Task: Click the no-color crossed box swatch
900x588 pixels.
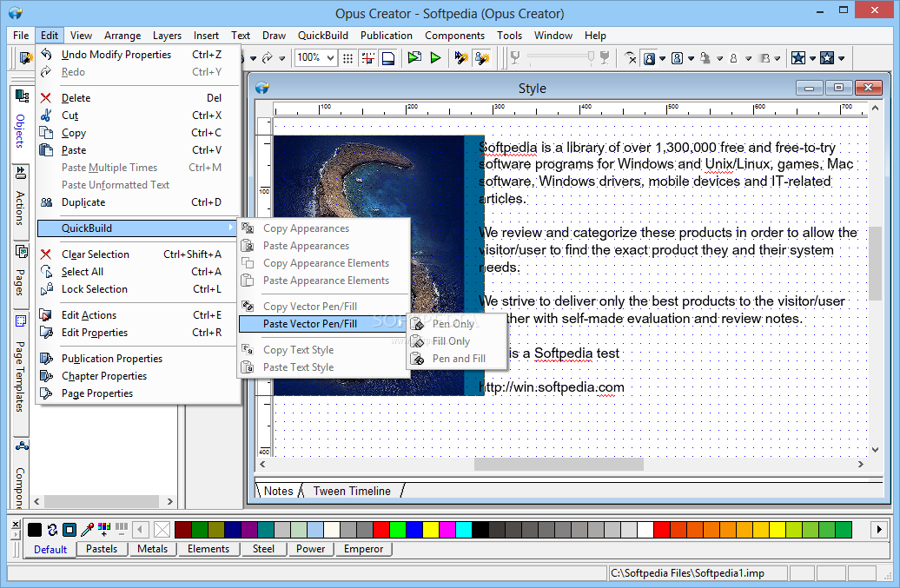Action: (x=162, y=530)
